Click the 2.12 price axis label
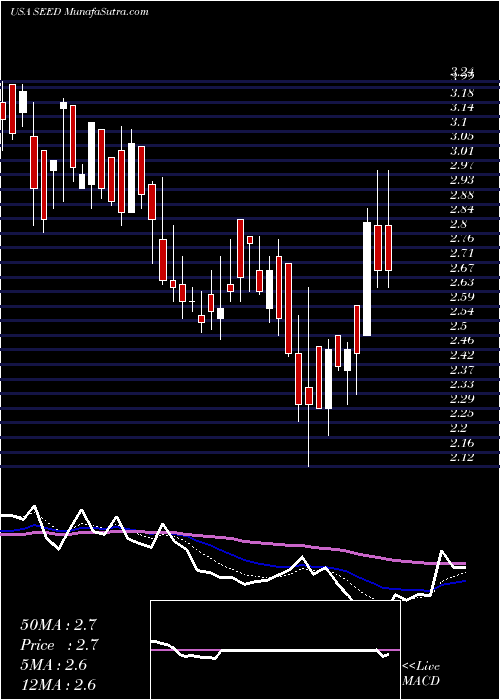Screen dimensions: 500x700 pos(462,457)
